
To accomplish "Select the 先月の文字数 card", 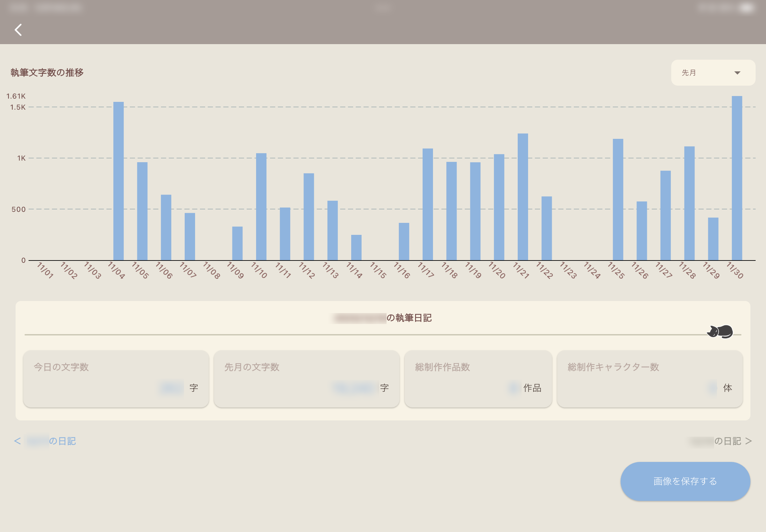I will pos(306,379).
